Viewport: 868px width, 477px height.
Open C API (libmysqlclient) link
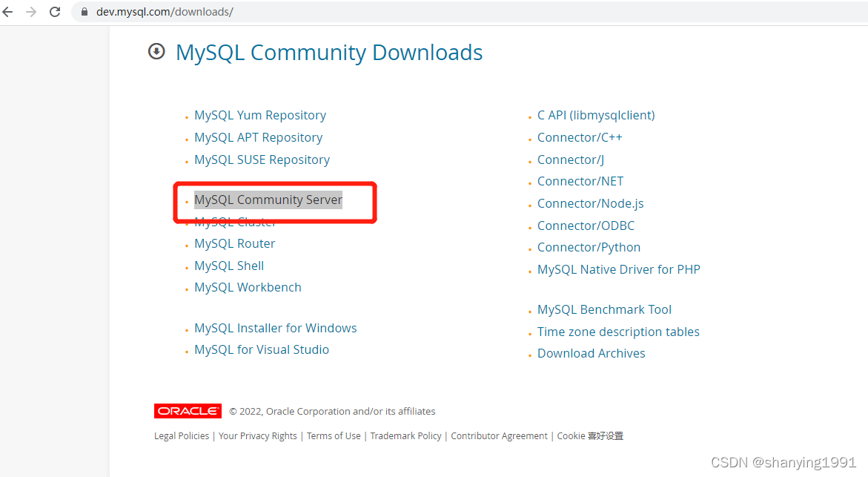click(596, 115)
